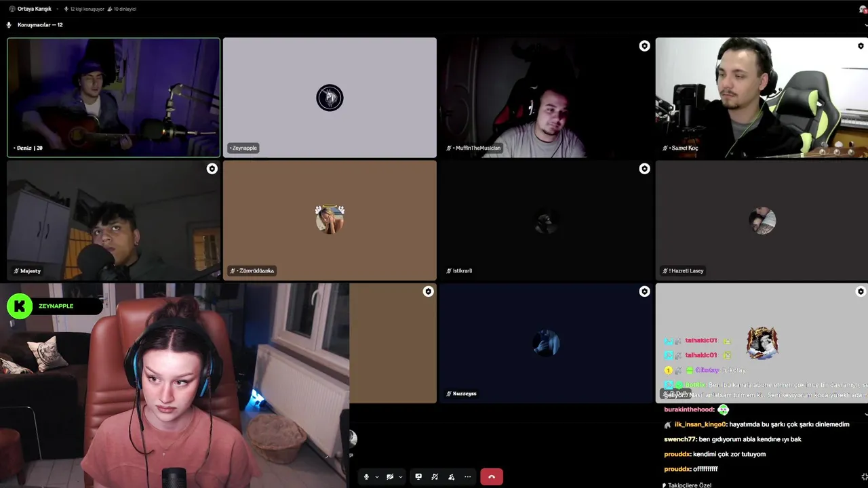This screenshot has width=868, height=488.
Task: Click the Konuşmacılar — 12 header
Action: 40,25
